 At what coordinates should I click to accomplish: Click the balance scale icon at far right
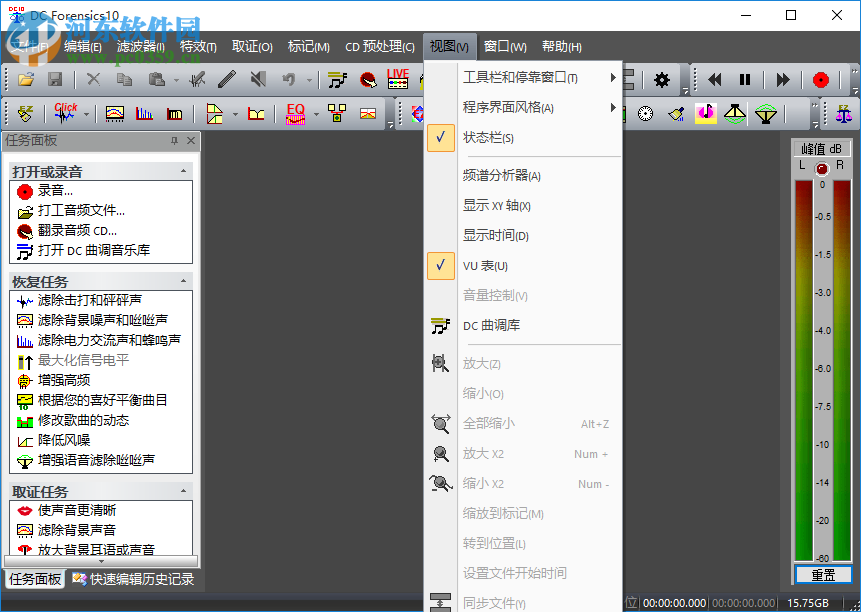[x=843, y=114]
